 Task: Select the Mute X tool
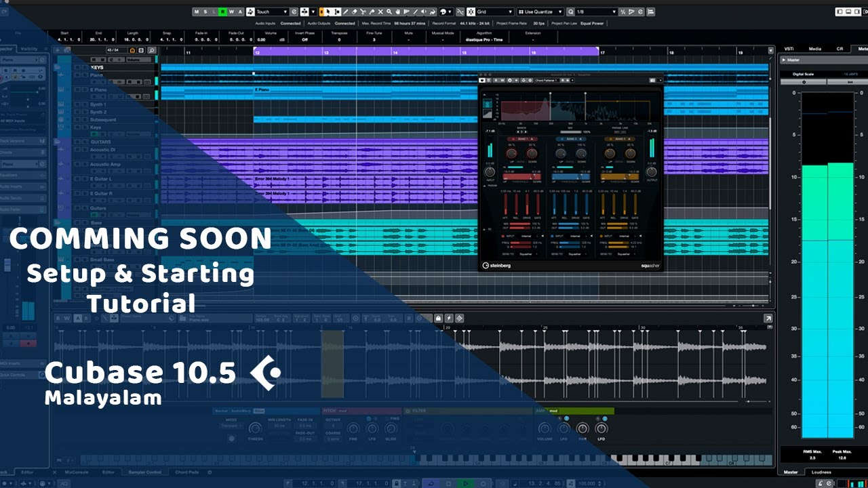(381, 12)
